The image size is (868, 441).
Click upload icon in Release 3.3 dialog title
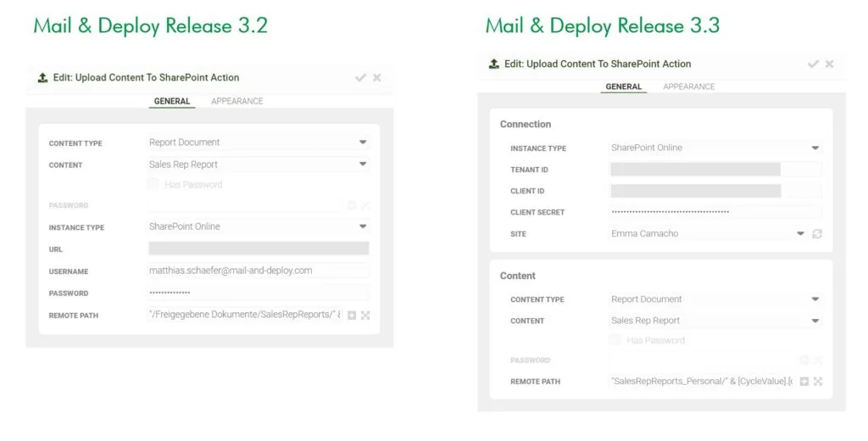click(494, 64)
